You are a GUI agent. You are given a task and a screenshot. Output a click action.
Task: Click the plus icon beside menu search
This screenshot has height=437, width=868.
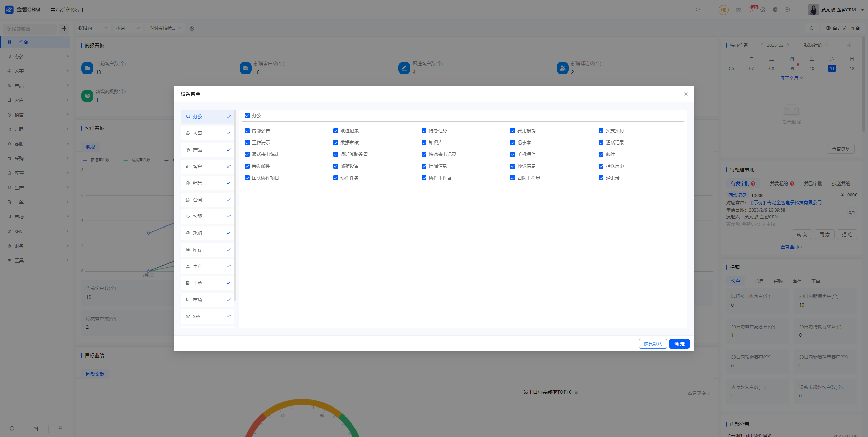[x=64, y=28]
